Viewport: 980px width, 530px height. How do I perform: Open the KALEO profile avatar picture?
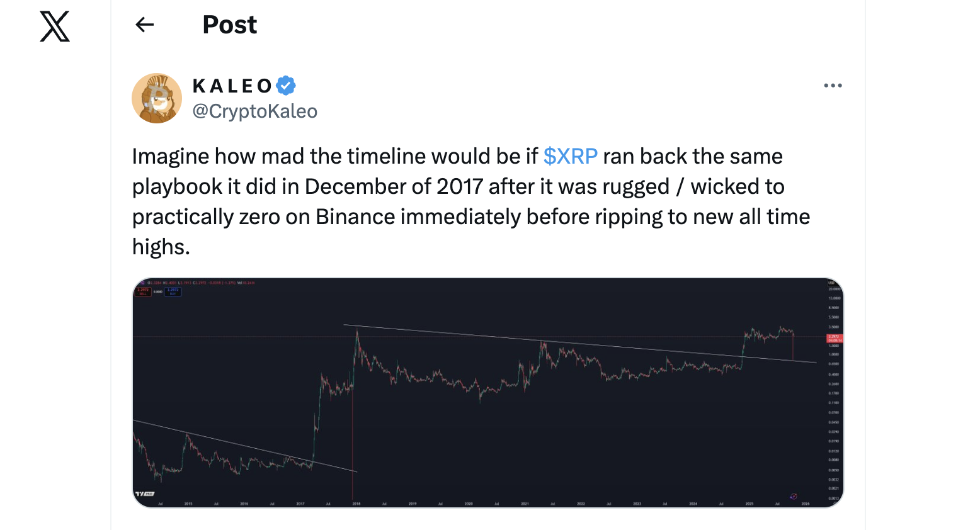pos(157,98)
